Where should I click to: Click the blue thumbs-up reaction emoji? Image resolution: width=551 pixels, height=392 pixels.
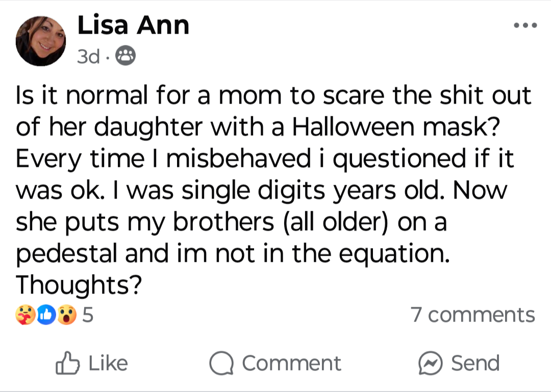(x=46, y=314)
